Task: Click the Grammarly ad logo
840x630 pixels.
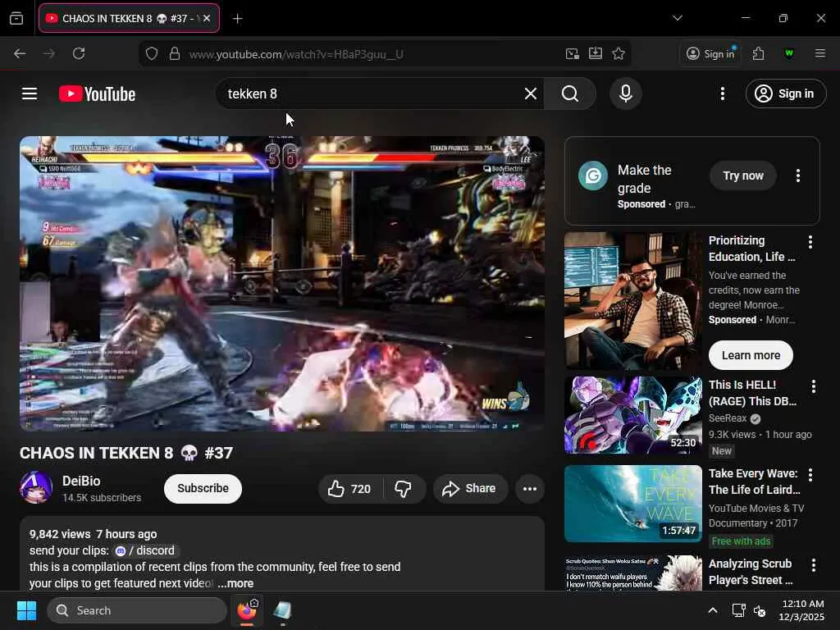Action: click(593, 176)
